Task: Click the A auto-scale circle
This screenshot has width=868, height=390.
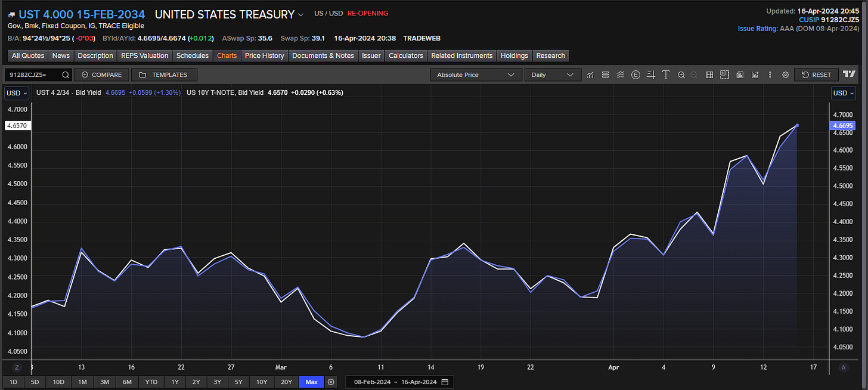Action: tap(843, 367)
